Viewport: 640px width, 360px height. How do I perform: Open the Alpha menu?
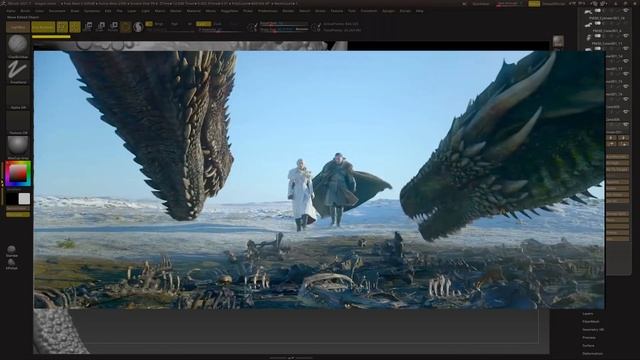[11, 11]
